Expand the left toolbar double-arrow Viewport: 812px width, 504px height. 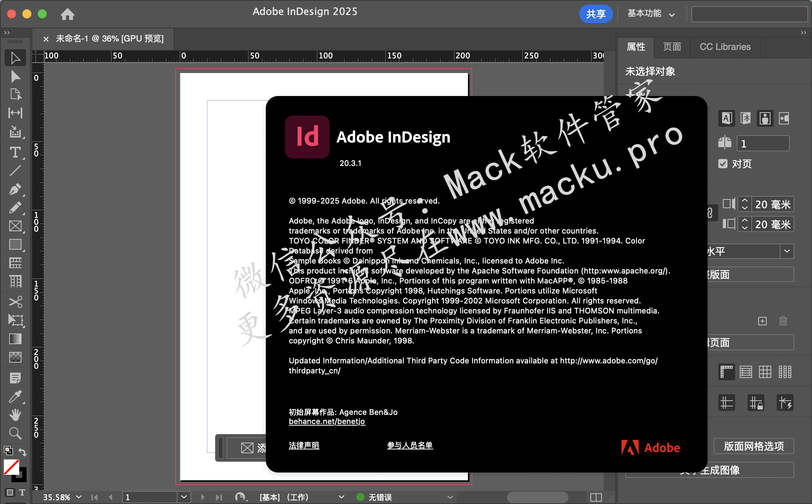[x=7, y=33]
